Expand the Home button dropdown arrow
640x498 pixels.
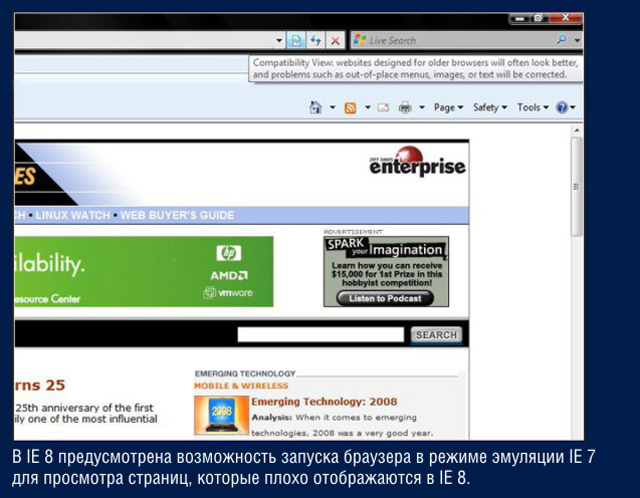point(332,107)
